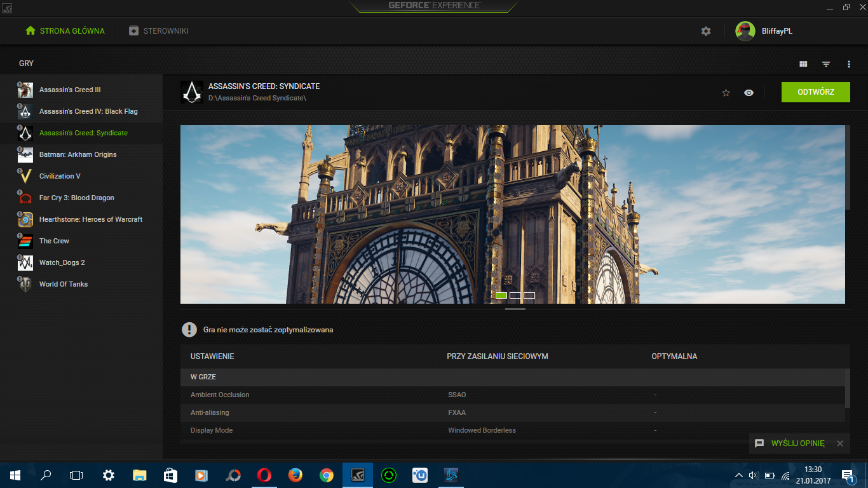Screen dimensions: 868x488
Task: Select the second carousel page indicator
Action: click(516, 295)
